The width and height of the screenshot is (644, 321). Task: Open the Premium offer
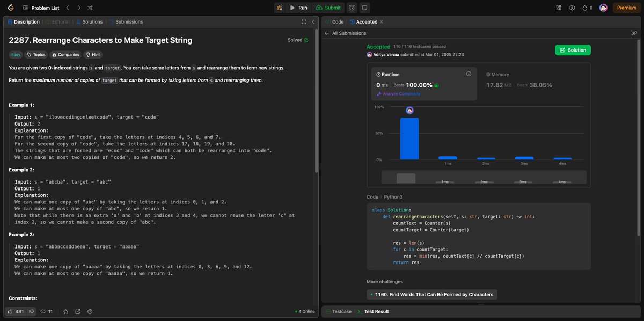[x=626, y=8]
